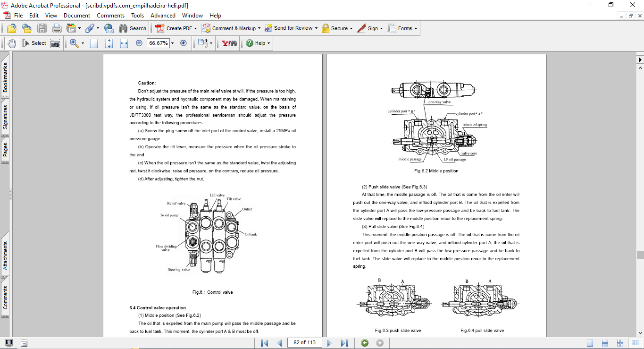
Task: Toggle continuous page layout
Action: click(x=605, y=343)
